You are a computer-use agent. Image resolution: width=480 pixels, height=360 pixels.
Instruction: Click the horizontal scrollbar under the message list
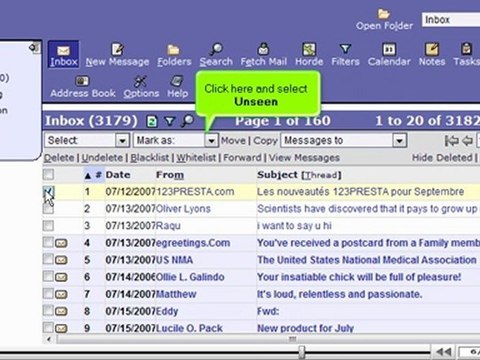(x=267, y=339)
